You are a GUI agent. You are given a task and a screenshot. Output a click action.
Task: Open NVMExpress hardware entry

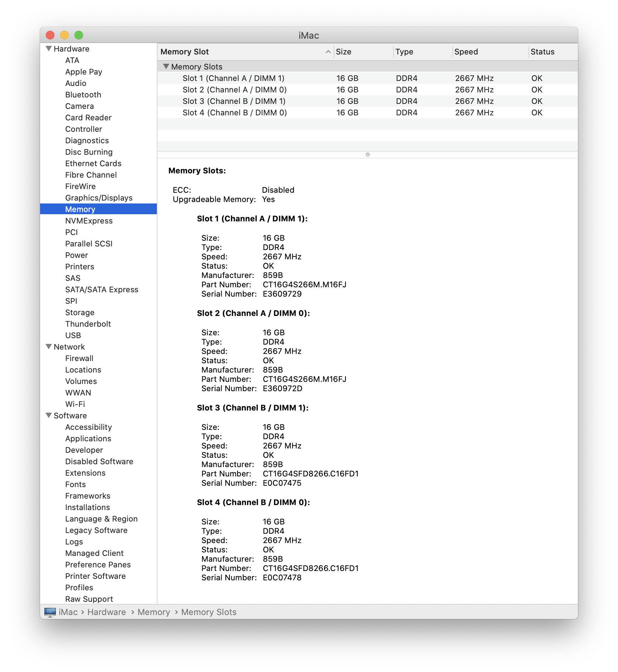click(89, 221)
